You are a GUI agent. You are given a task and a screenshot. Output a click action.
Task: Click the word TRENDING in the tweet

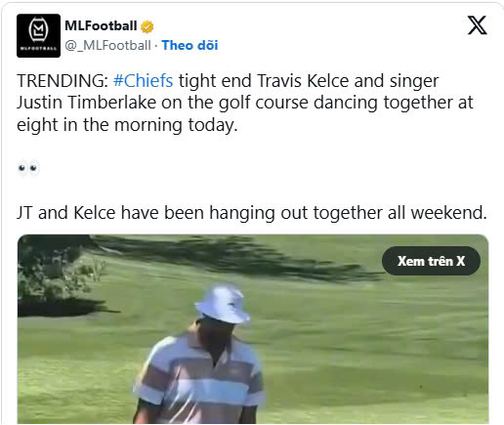tap(63, 81)
